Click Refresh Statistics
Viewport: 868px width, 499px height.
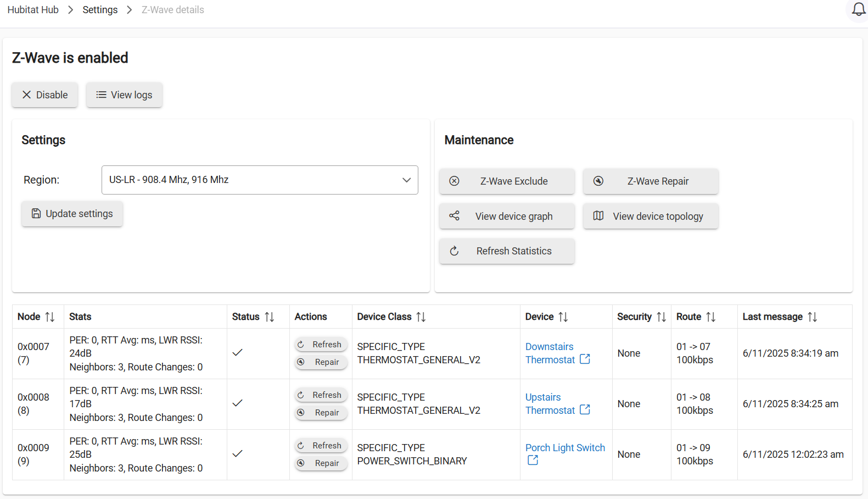click(507, 251)
